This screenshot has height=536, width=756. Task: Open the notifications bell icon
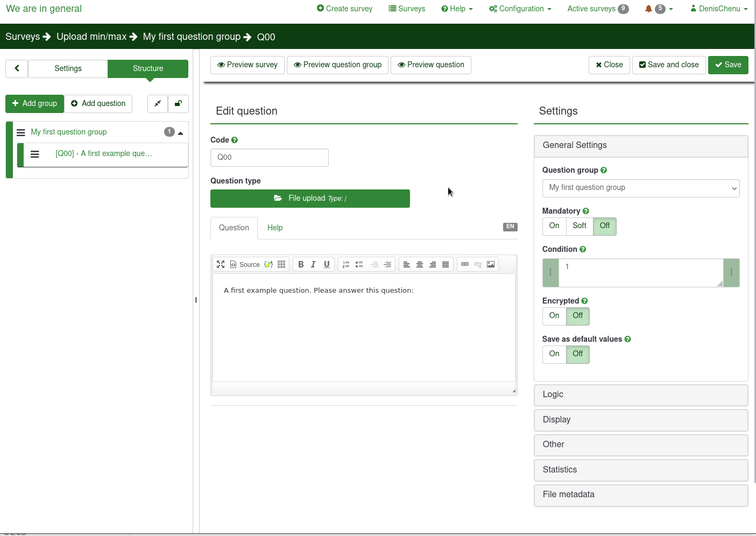tap(648, 9)
